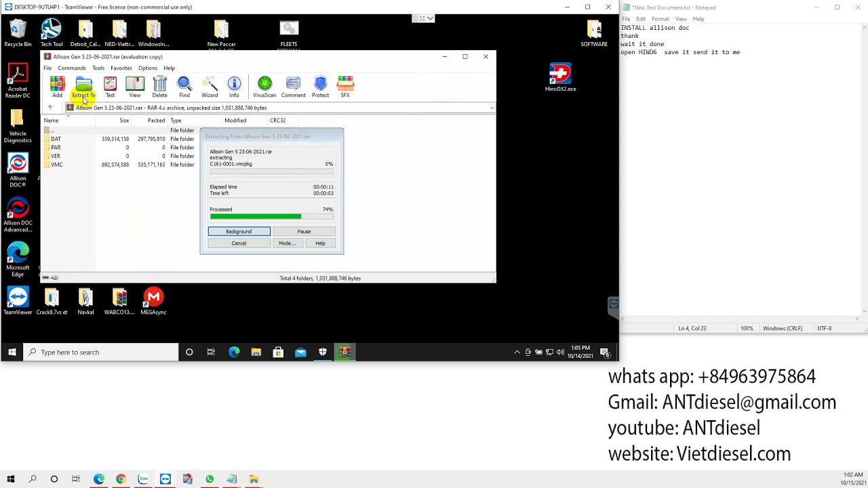
Task: Click the Notepad horizontal scrollbar
Action: pyautogui.click(x=739, y=319)
